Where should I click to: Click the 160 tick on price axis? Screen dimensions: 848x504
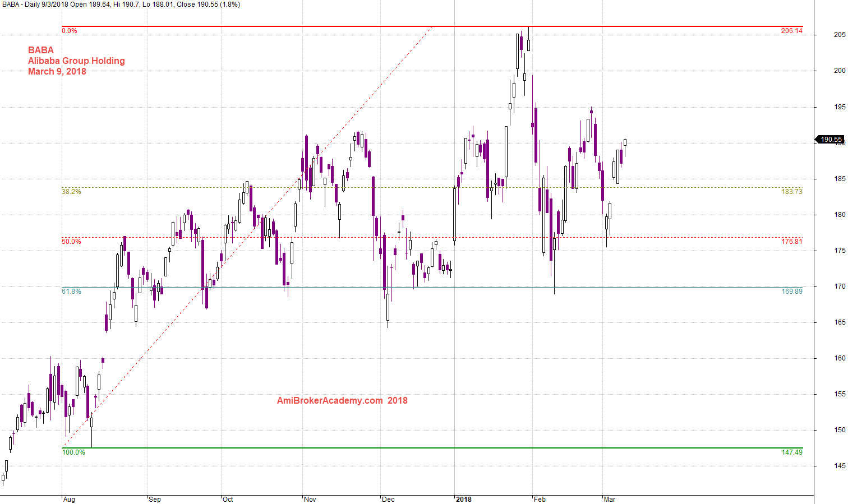pos(840,358)
